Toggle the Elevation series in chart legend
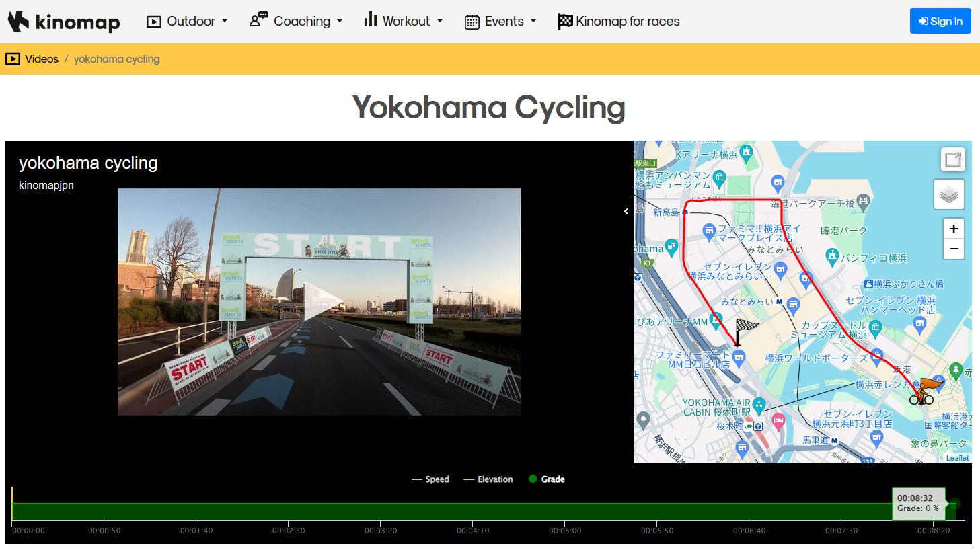 tap(488, 479)
